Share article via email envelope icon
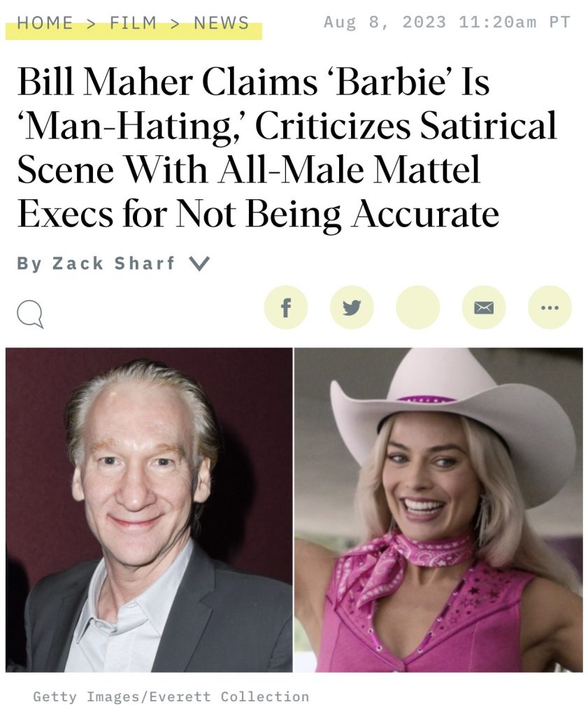The height and width of the screenshot is (716, 588). pos(484,308)
